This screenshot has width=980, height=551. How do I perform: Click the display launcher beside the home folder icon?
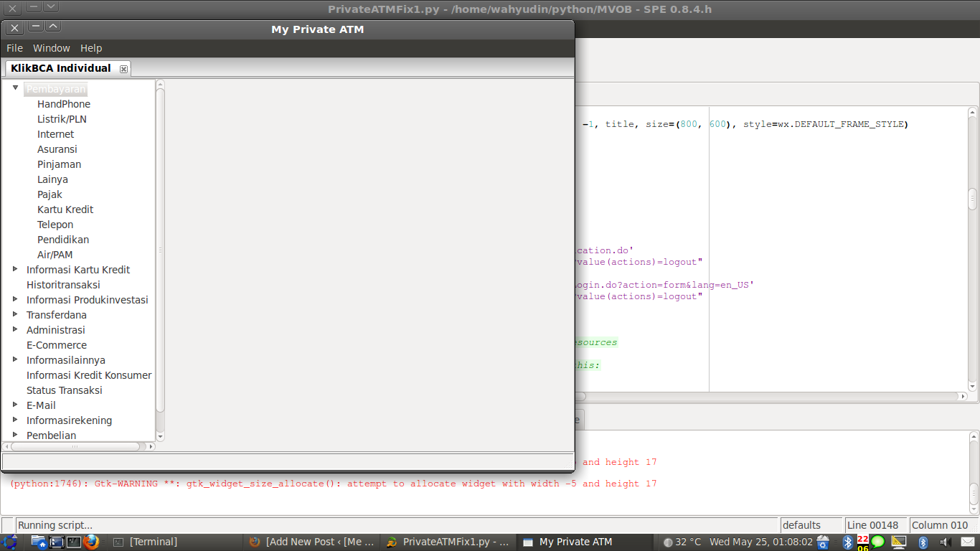[x=57, y=542]
